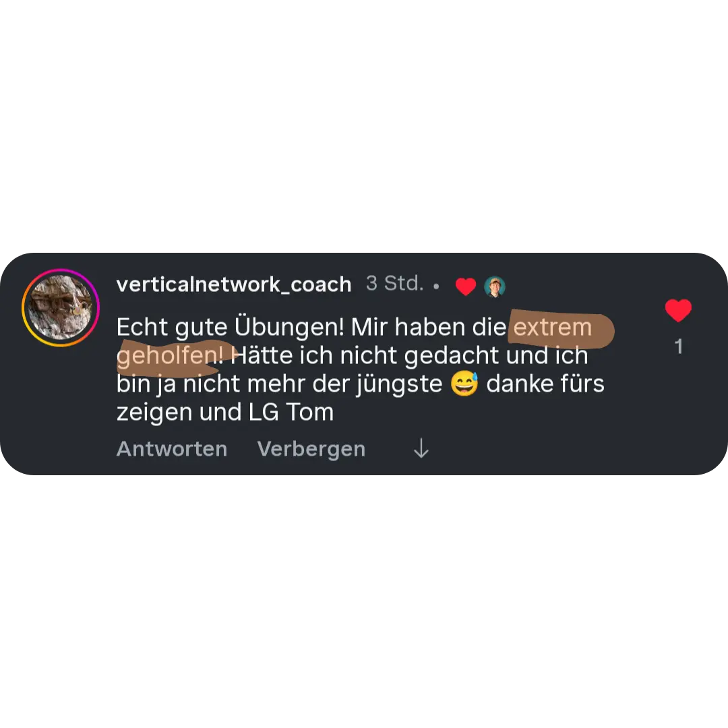The height and width of the screenshot is (728, 728).
Task: Click the dot separator after 3 Std.
Action: (436, 286)
